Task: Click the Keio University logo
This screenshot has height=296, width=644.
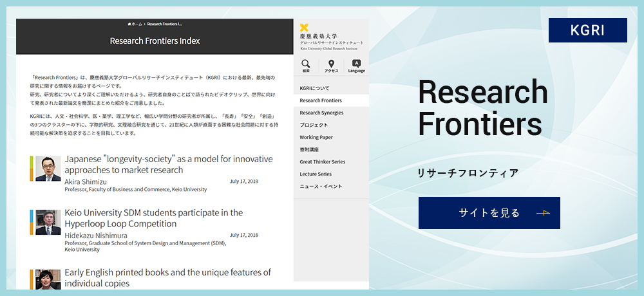Action: [331, 37]
